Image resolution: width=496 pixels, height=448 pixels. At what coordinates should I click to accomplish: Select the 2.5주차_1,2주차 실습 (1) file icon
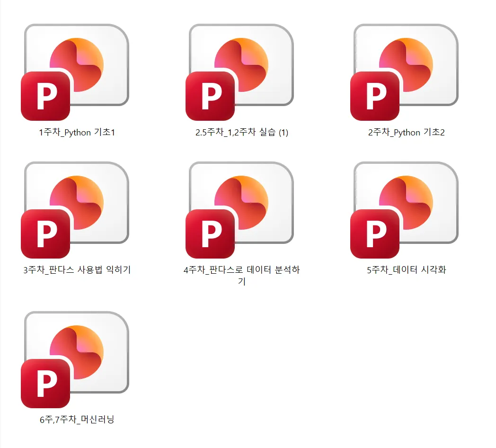click(240, 72)
